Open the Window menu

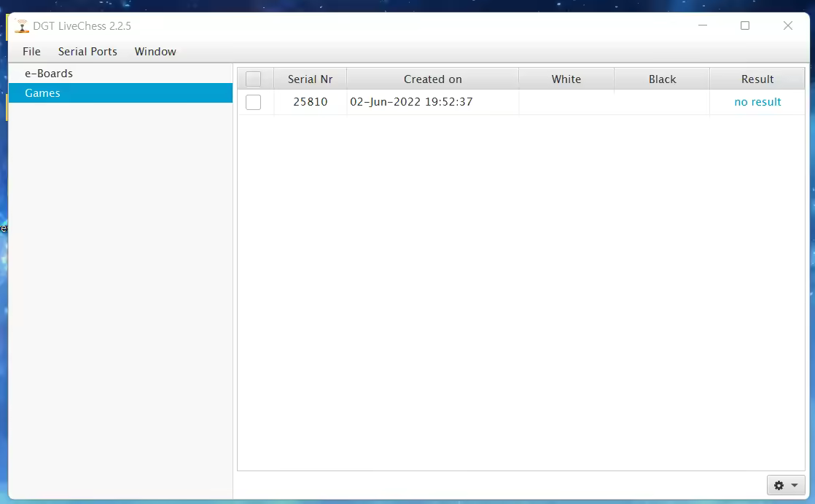[155, 52]
